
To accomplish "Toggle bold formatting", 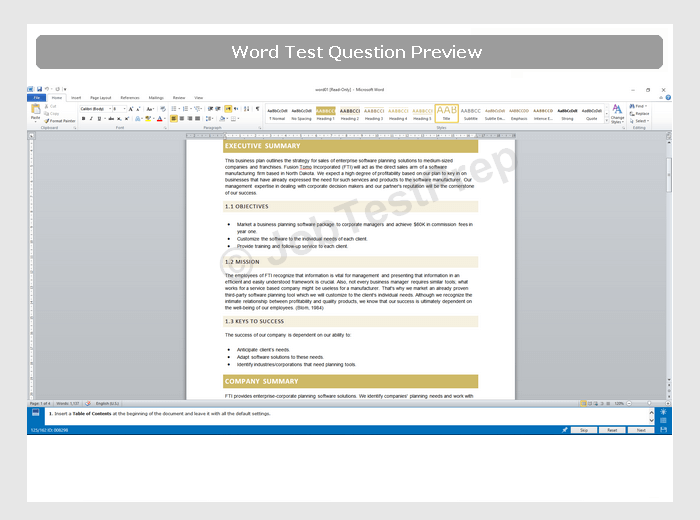I will tap(84, 118).
